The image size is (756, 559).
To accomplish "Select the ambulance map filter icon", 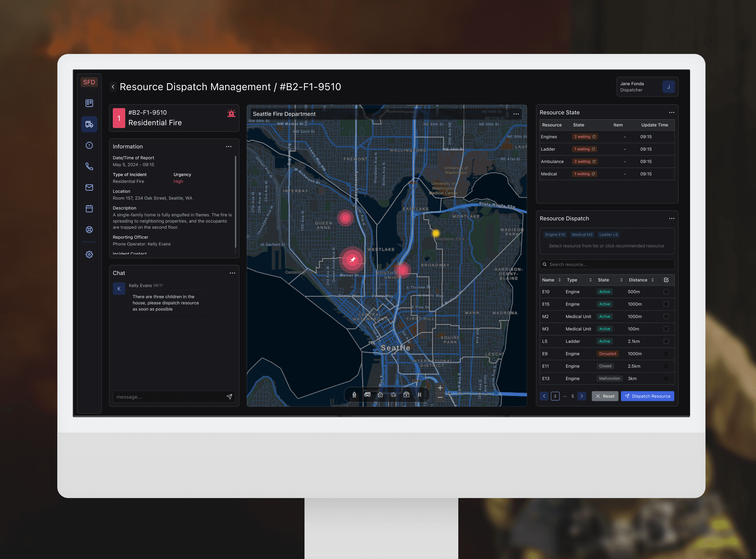I will coord(393,394).
